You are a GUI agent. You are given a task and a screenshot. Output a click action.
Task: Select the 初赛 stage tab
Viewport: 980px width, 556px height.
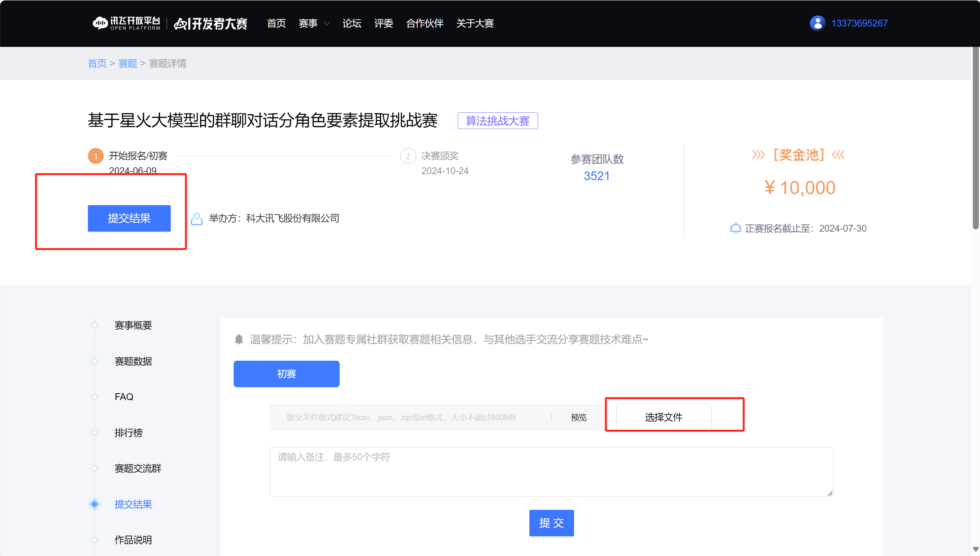287,374
